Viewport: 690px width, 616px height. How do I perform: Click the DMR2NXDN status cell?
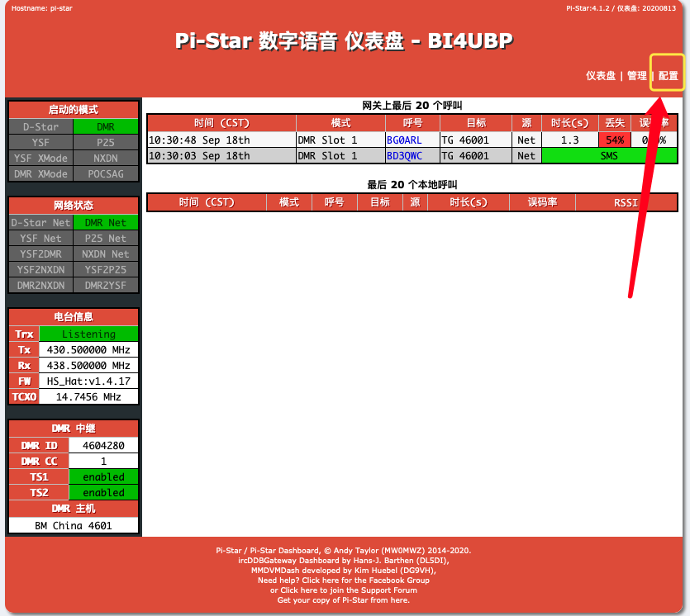(41, 286)
